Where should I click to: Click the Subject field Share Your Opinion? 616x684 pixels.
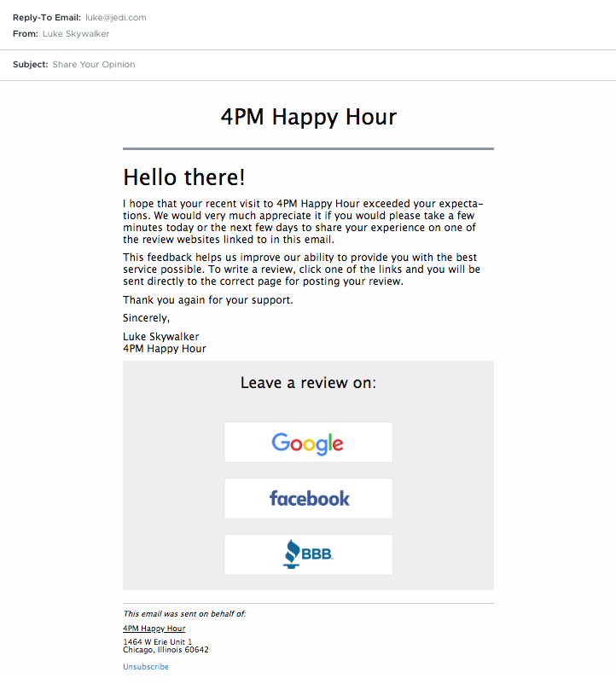pos(94,64)
